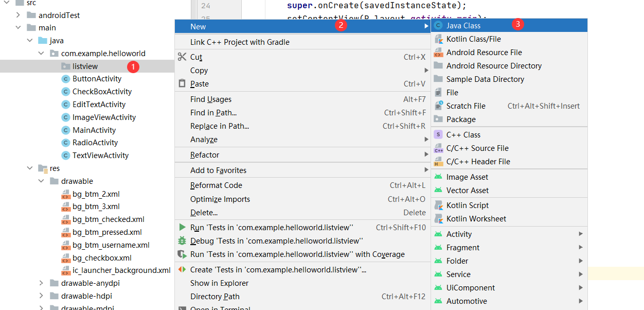Click the Scratch File icon
Image resolution: width=644 pixels, height=310 pixels.
438,106
